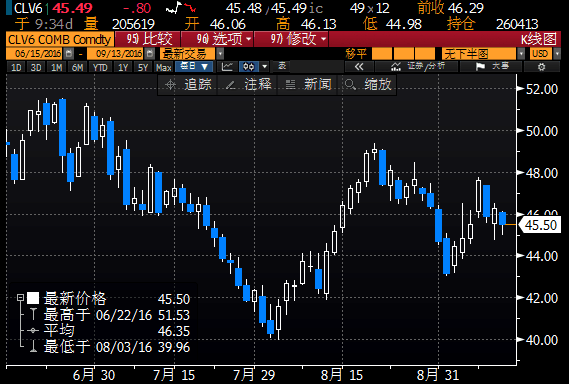
Task: Open the calendar for start date 06/15/2016
Action: pos(69,54)
